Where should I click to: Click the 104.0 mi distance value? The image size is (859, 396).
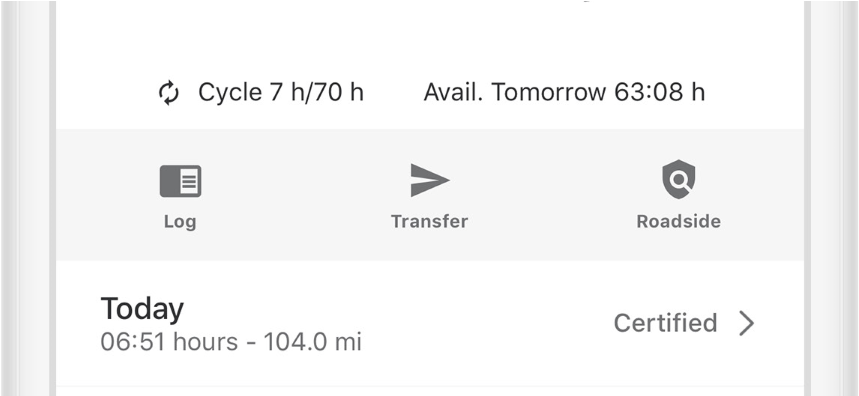[312, 342]
